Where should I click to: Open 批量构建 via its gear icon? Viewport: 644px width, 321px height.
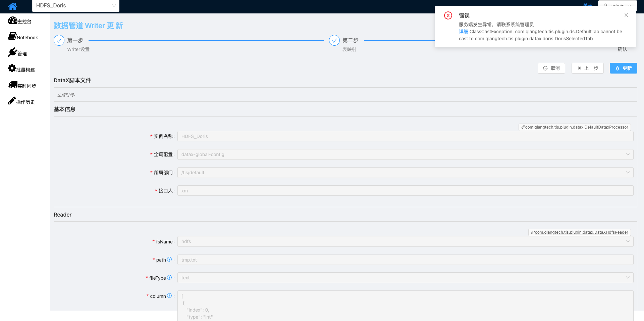(12, 68)
